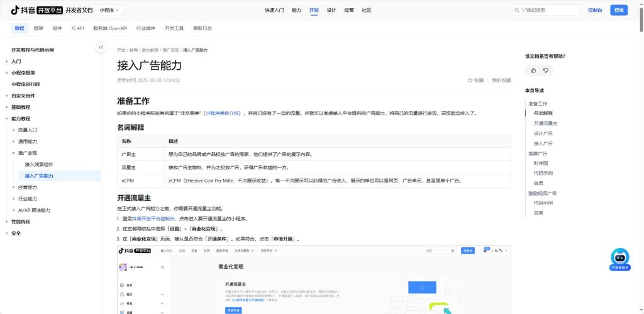
Task: Open 社区 in top navigation
Action: coord(367,10)
